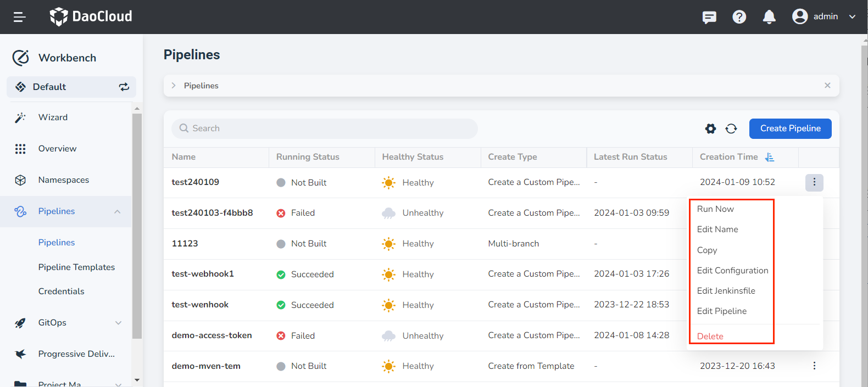Click the Create Pipeline button

pos(790,128)
